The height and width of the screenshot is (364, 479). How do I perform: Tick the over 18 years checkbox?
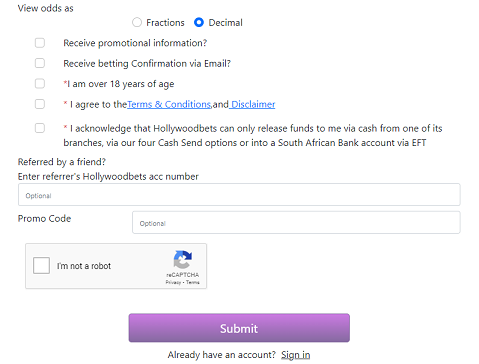(x=40, y=83)
